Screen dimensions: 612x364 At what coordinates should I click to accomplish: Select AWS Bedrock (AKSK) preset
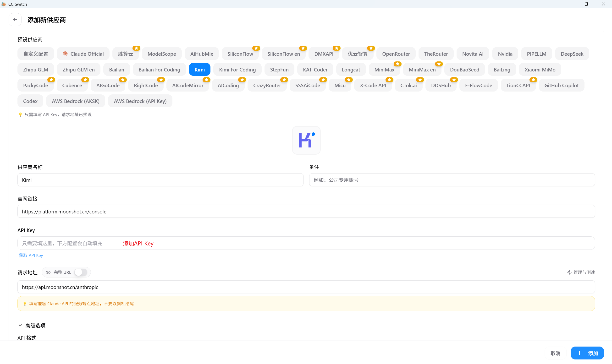tap(76, 101)
